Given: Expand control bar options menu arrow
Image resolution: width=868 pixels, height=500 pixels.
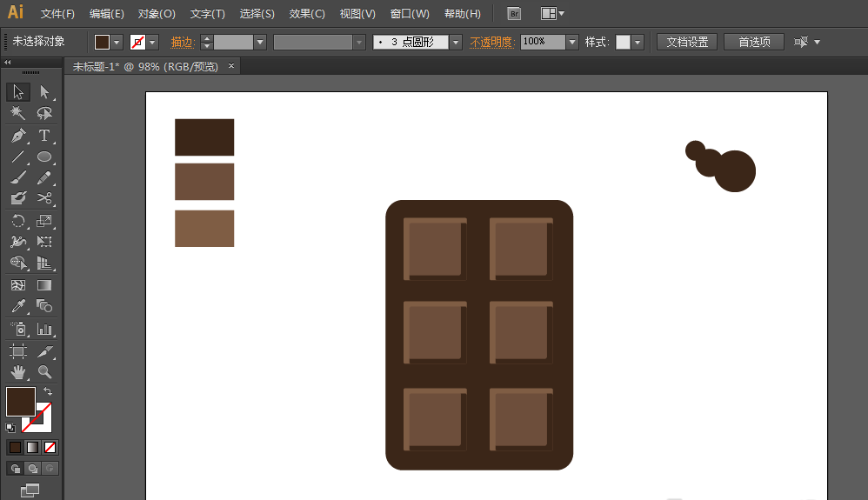Looking at the screenshot, I should pos(817,42).
